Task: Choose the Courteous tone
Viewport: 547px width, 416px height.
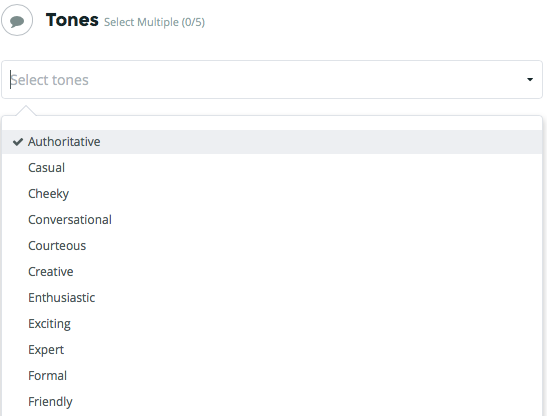Action: click(x=272, y=246)
